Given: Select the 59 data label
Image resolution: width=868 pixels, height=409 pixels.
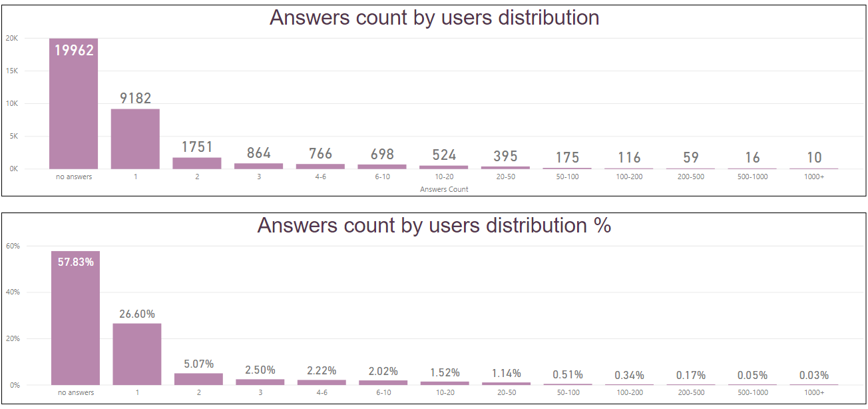Looking at the screenshot, I should (x=691, y=158).
